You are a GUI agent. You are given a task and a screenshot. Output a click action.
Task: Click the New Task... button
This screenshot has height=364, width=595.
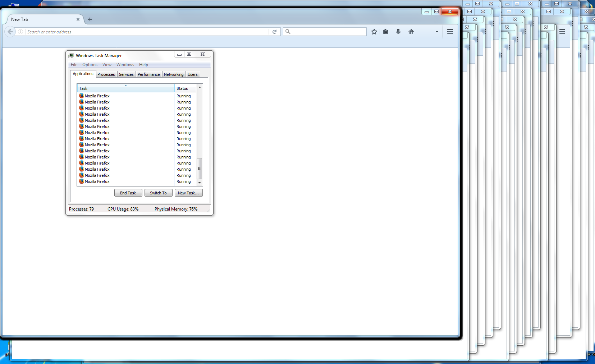[x=189, y=193]
